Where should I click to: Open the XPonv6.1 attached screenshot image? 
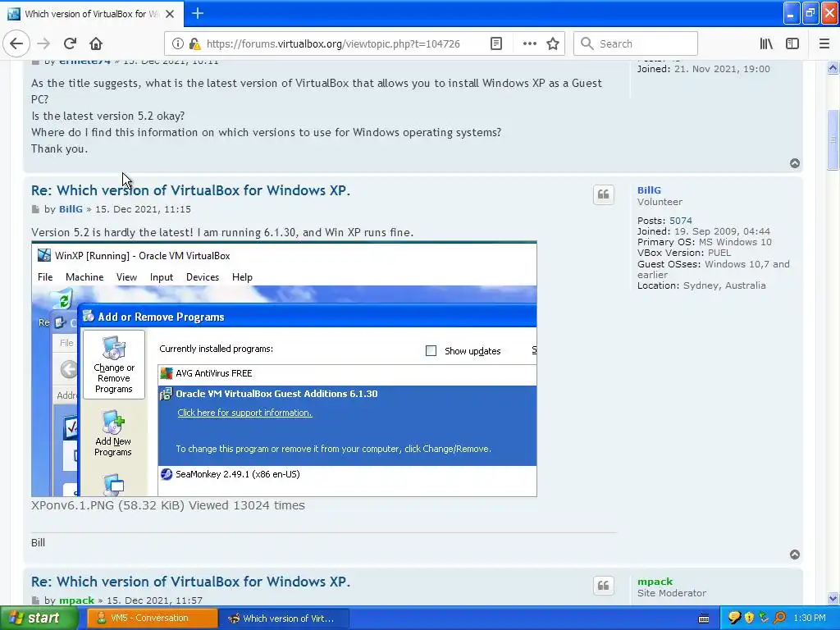tap(284, 369)
